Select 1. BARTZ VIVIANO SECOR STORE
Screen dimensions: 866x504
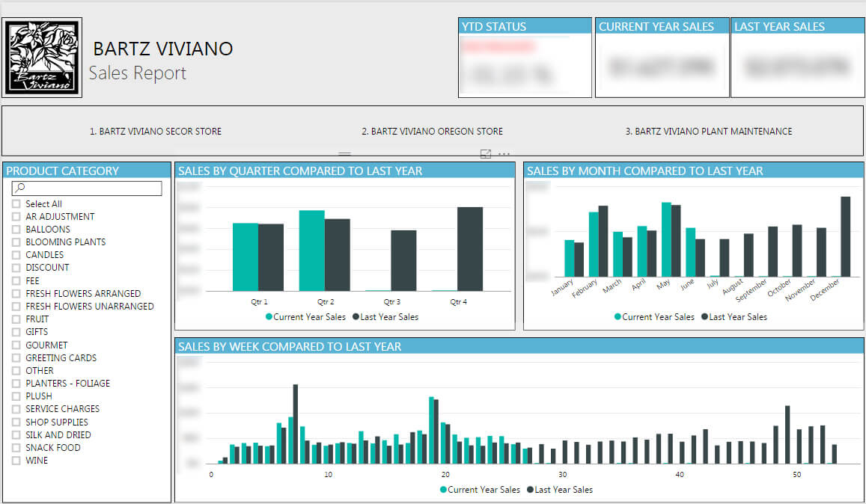click(156, 132)
